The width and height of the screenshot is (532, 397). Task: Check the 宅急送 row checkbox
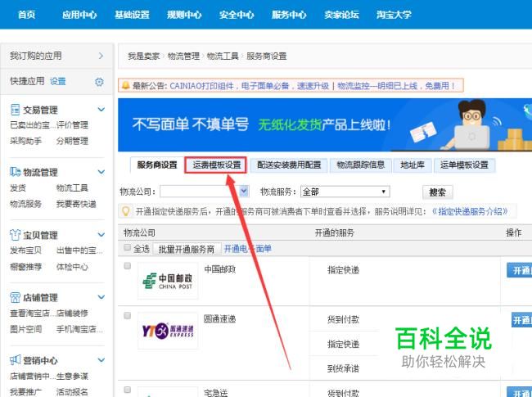coord(127,390)
